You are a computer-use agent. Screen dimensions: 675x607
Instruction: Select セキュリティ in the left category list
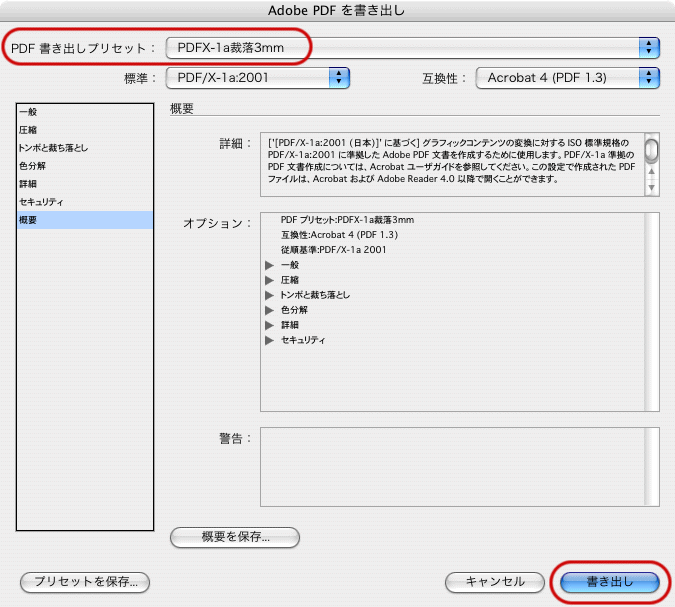click(x=85, y=202)
